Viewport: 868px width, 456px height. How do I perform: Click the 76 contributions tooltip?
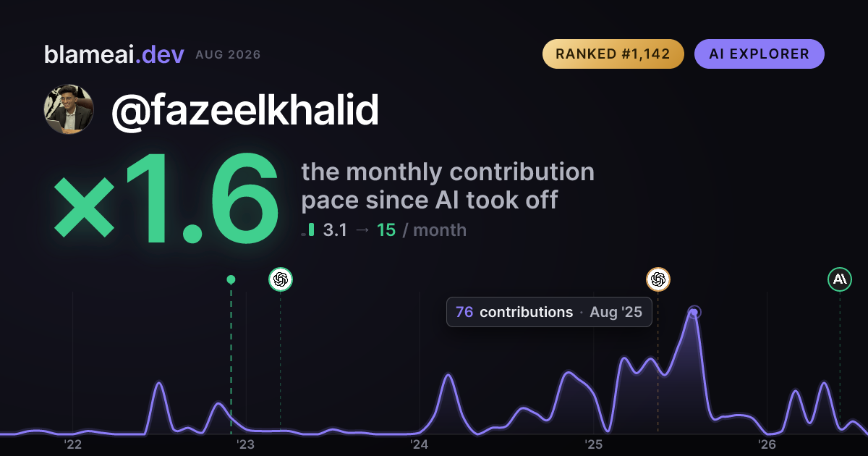point(549,312)
